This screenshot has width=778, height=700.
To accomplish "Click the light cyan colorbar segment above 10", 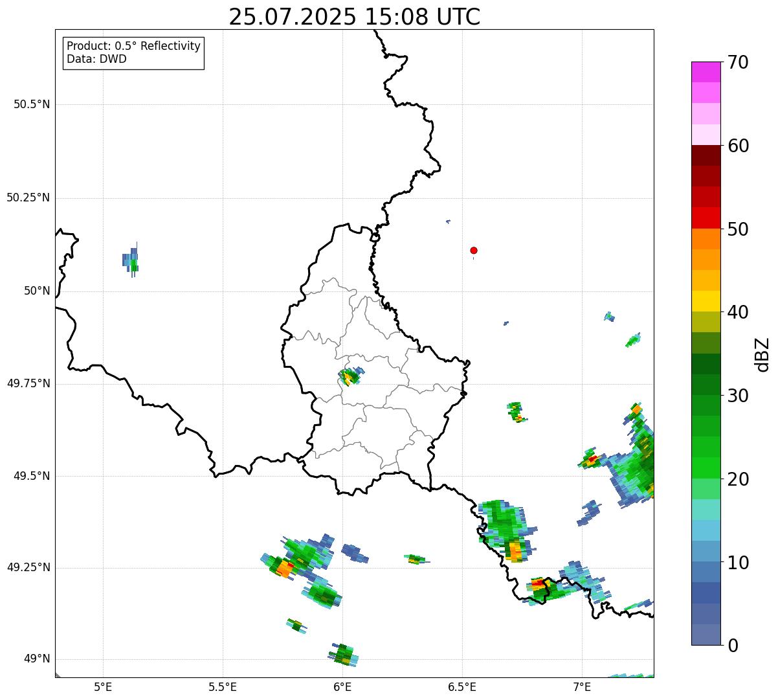I will pyautogui.click(x=706, y=530).
